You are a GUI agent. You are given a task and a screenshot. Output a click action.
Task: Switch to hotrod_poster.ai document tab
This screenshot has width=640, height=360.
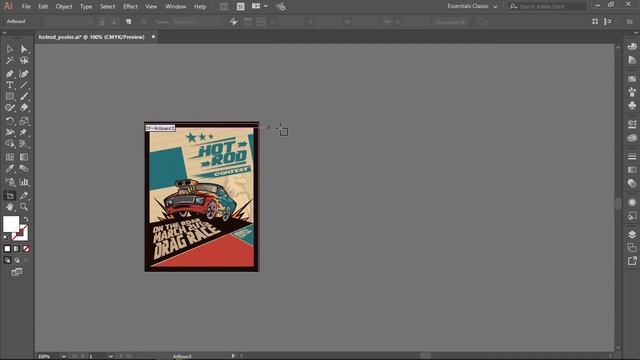(x=91, y=37)
